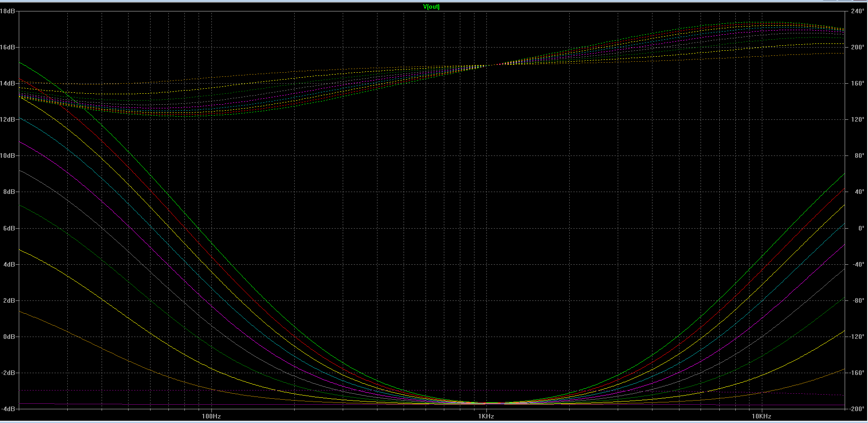Screen dimensions: 868x423
Task: Select the 120° phase axis label
Action: tap(857, 119)
